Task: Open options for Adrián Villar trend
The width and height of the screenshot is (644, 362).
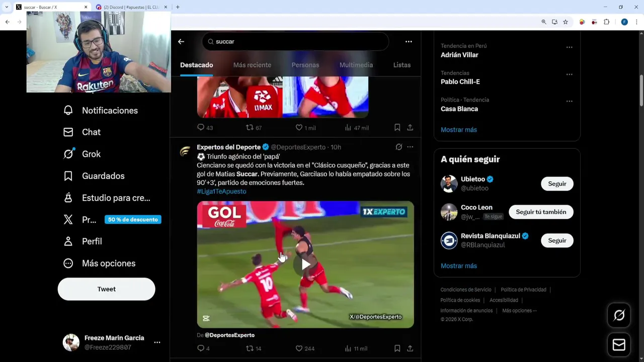Action: tap(569, 47)
